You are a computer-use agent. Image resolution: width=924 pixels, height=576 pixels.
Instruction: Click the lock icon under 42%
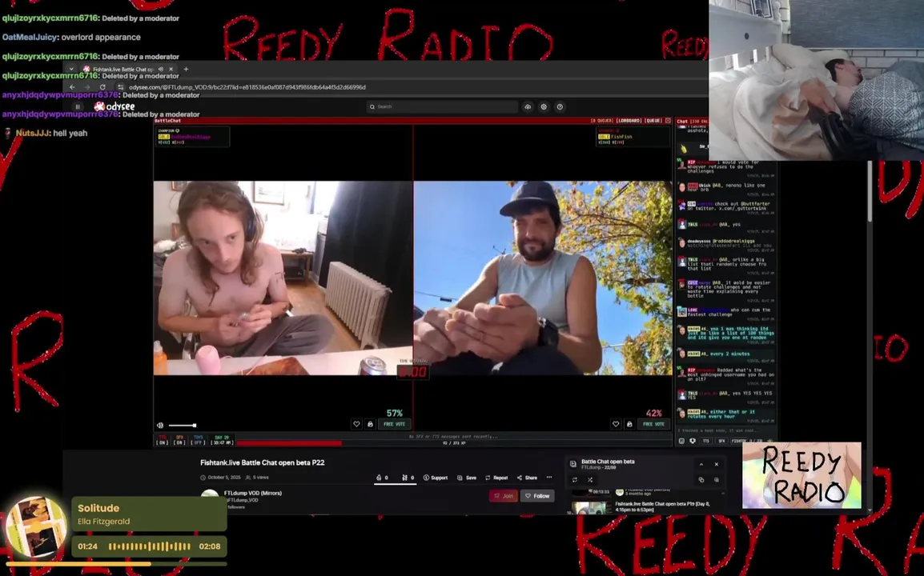click(629, 424)
